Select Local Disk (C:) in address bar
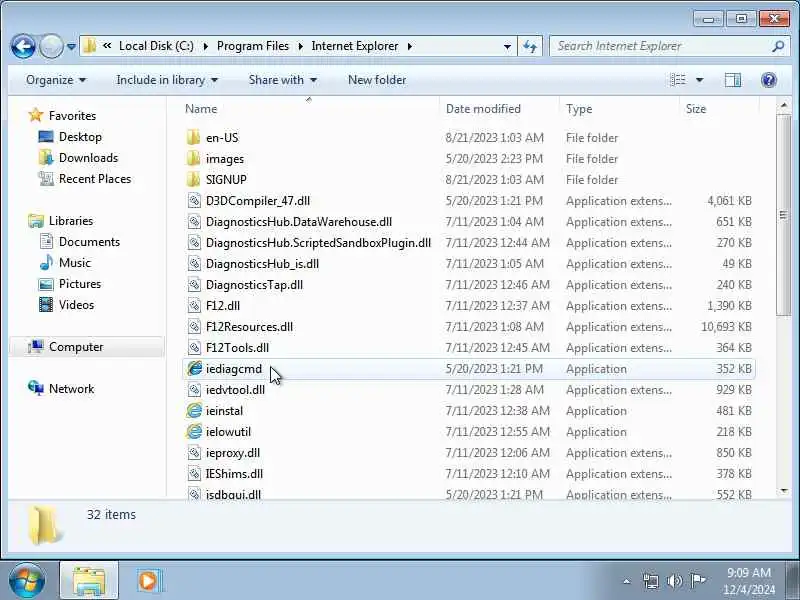The width and height of the screenshot is (800, 600). point(156,46)
